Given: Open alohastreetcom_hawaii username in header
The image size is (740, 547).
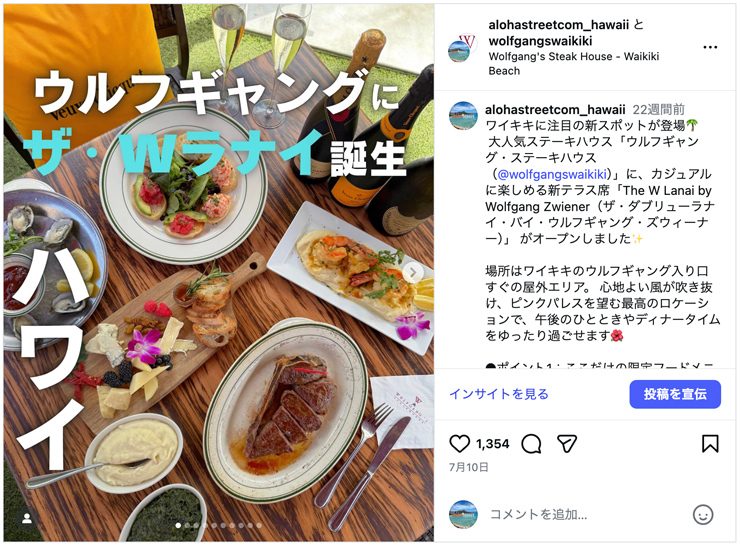Looking at the screenshot, I should pyautogui.click(x=559, y=25).
